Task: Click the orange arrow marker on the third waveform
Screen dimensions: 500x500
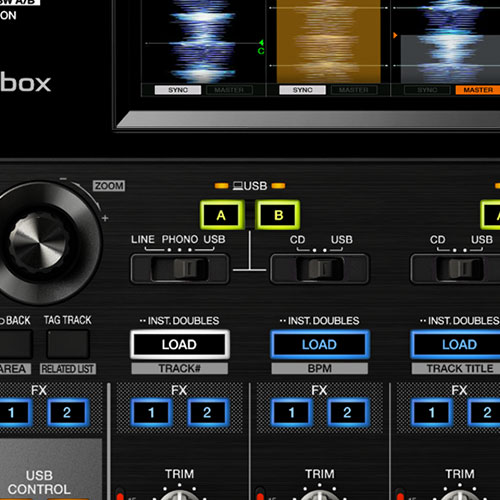Action: 395,35
